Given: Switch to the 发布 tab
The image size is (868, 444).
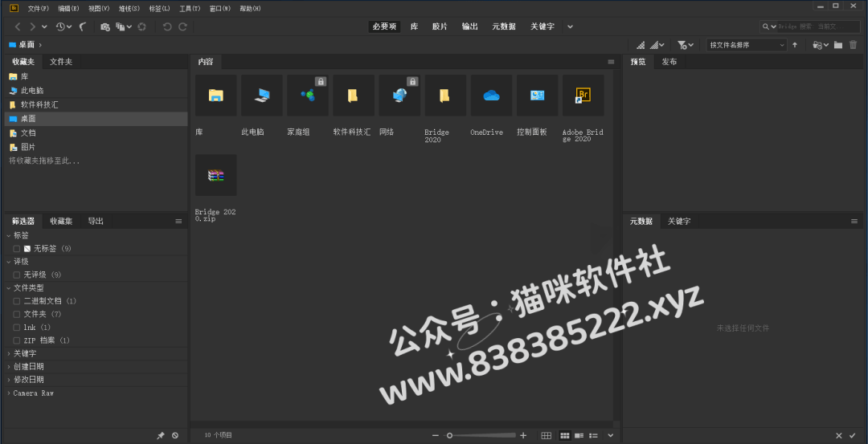Looking at the screenshot, I should tap(669, 62).
